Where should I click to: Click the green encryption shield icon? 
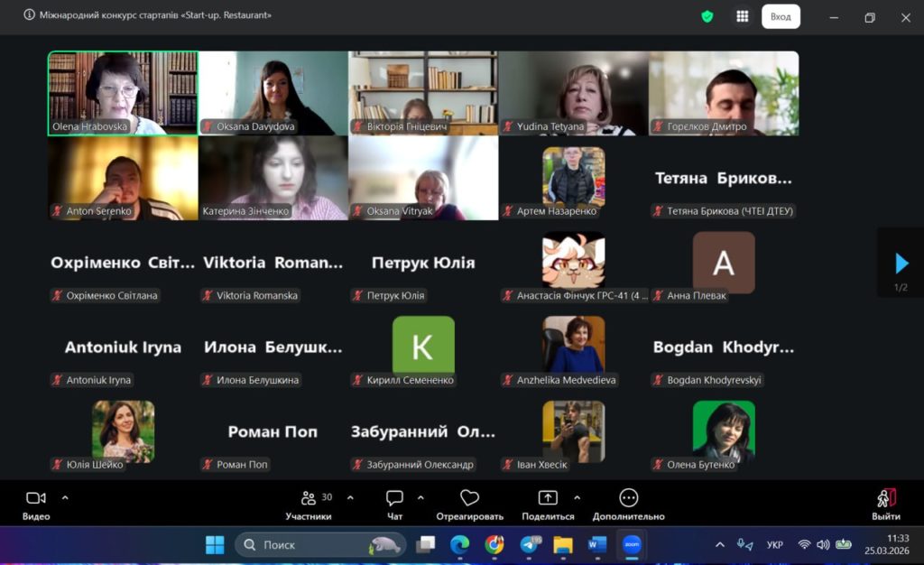pyautogui.click(x=707, y=16)
